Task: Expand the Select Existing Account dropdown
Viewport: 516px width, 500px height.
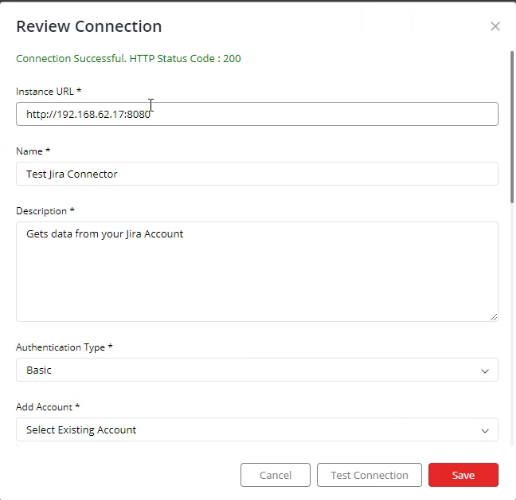Action: point(257,430)
